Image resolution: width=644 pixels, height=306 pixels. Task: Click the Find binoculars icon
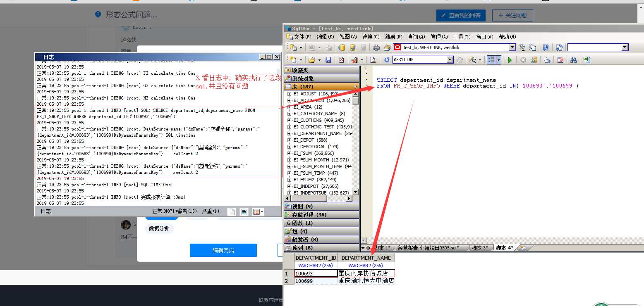pyautogui.click(x=573, y=60)
